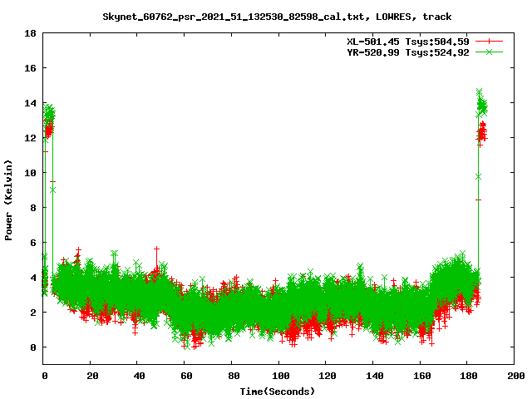Click the y-axis tick label 6
The width and height of the screenshot is (532, 399).
[x=33, y=243]
